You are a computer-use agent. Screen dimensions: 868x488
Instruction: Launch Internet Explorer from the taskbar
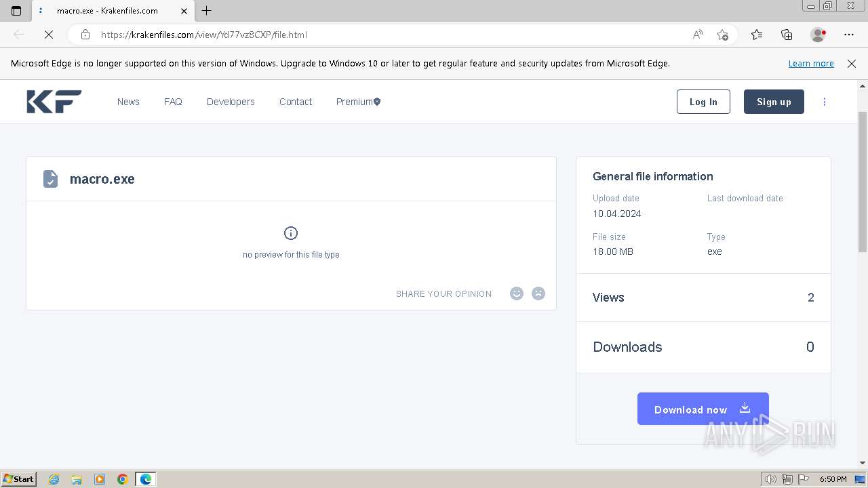(x=54, y=479)
